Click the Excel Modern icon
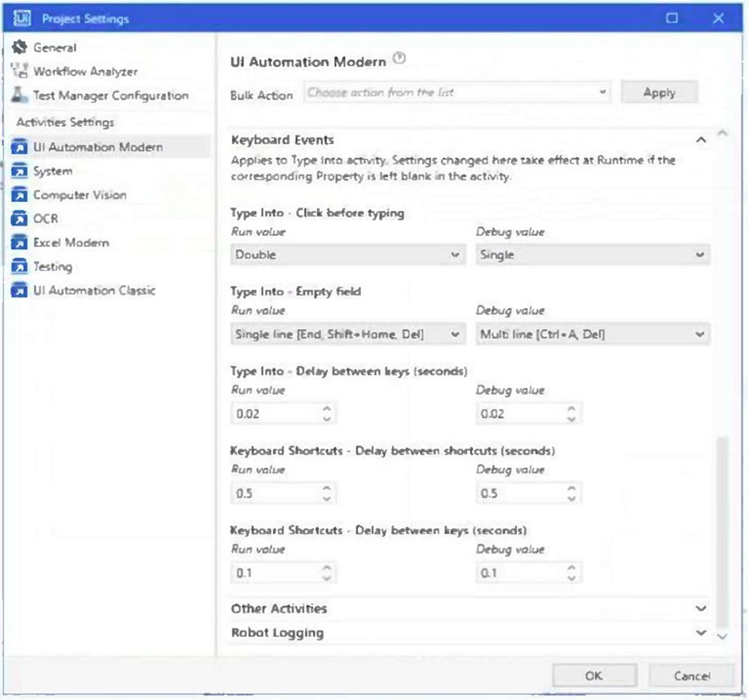 (19, 243)
